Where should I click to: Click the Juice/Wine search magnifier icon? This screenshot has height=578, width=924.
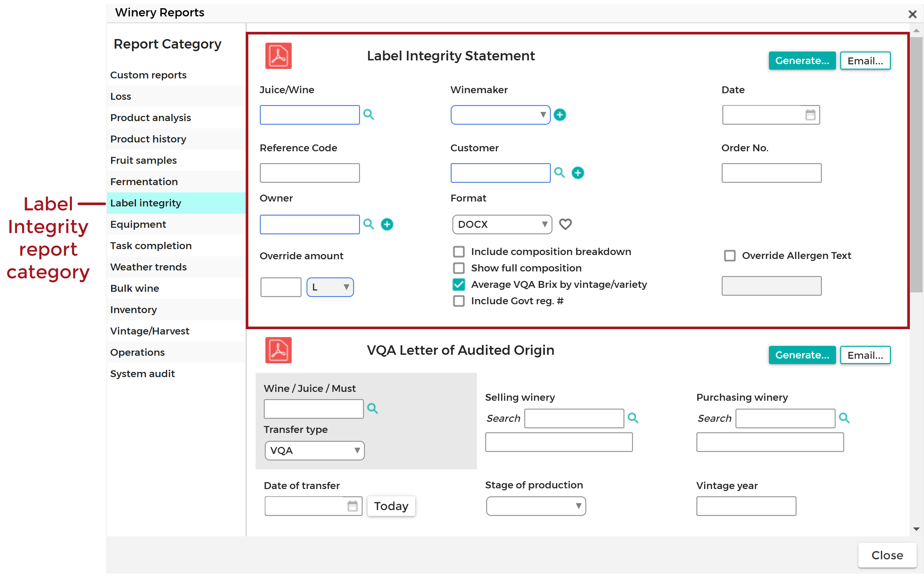(x=369, y=114)
